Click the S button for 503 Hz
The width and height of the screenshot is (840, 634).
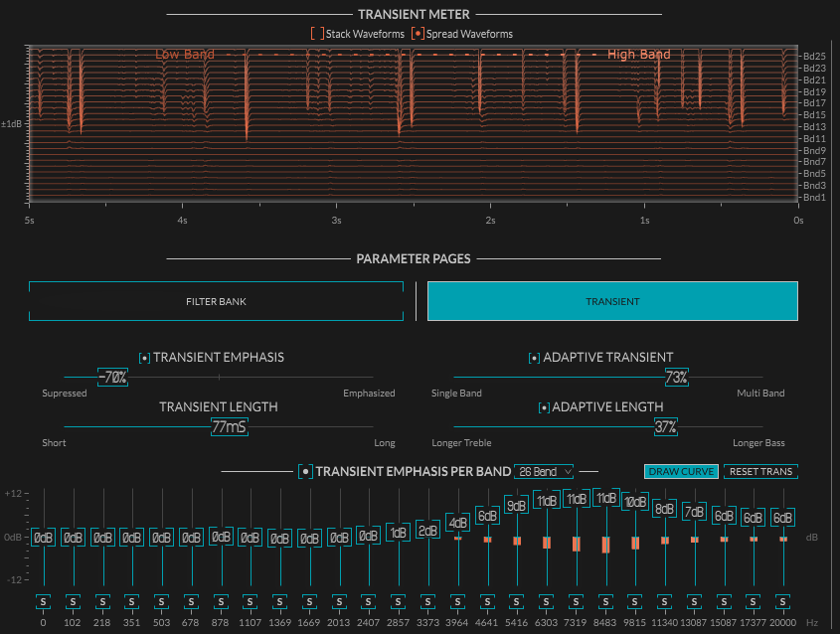point(161,602)
